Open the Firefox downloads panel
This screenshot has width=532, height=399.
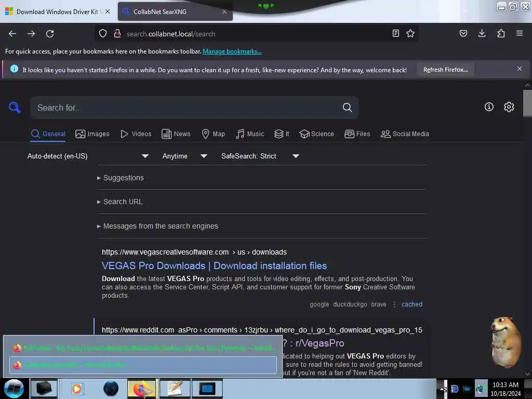[x=482, y=33]
